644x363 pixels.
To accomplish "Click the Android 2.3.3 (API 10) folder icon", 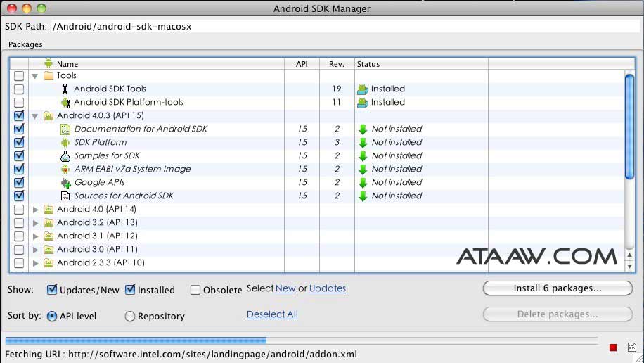I will 49,262.
